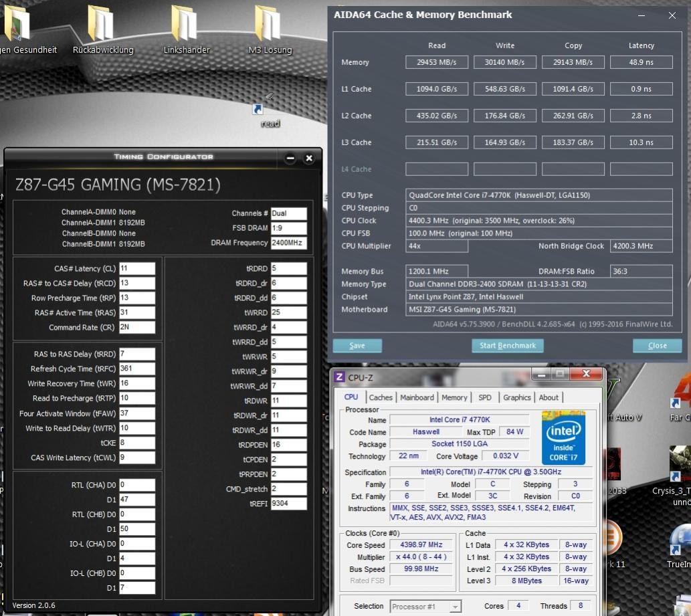Image resolution: width=691 pixels, height=616 pixels.
Task: Open the Graphics tab in CPU-Z
Action: point(517,397)
